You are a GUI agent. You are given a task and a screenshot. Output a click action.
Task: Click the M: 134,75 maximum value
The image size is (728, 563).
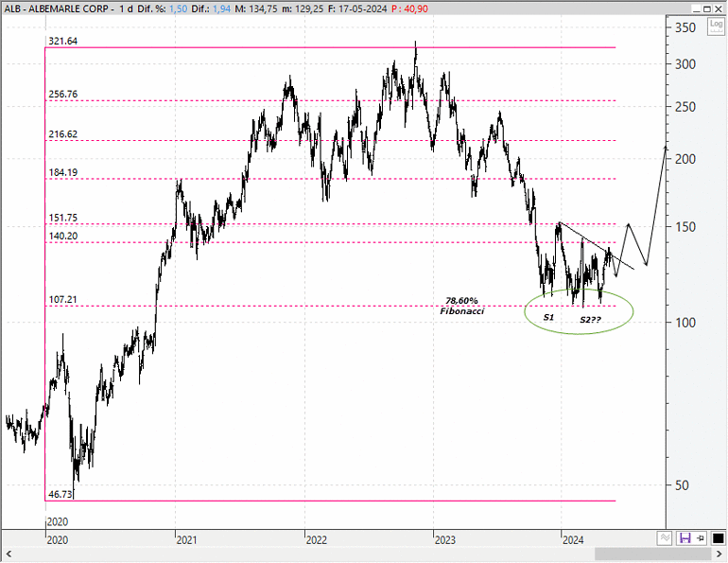255,9
